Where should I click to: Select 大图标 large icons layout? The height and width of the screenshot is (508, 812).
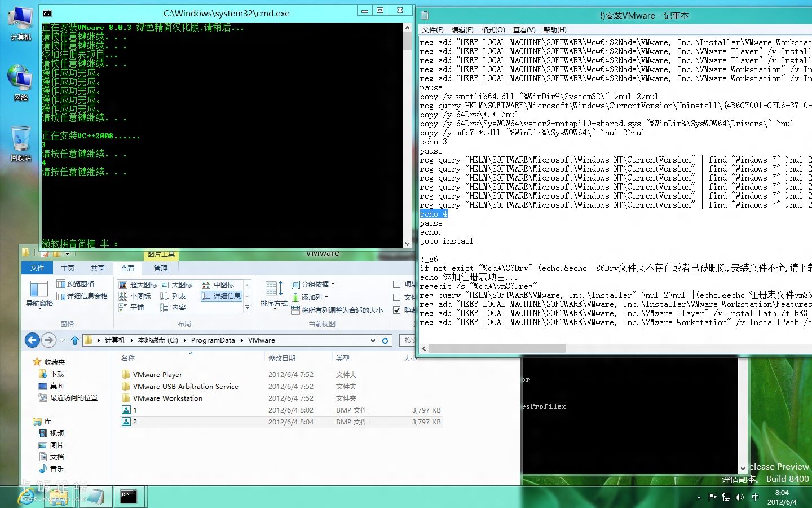click(177, 285)
